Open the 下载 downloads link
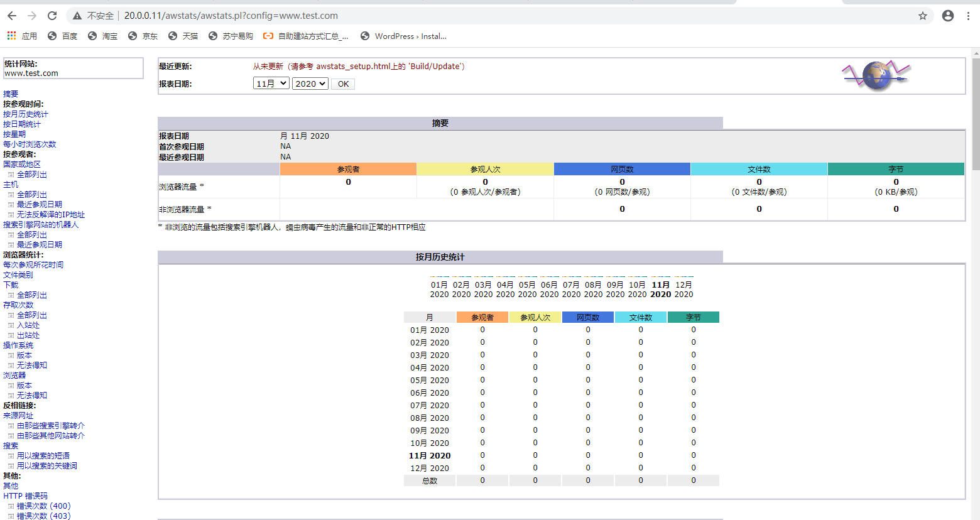980x520 pixels. click(x=11, y=285)
